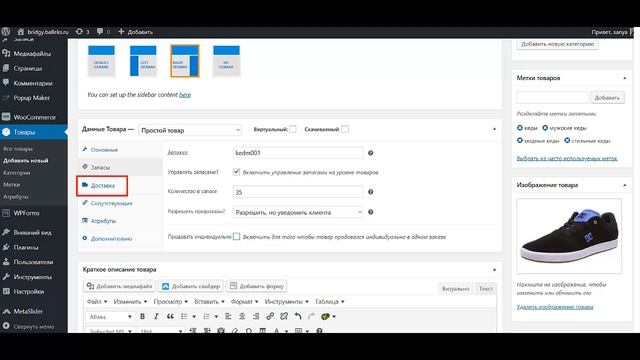Viewport: 640px width, 360px height.
Task: Click the WPForms sidebar icon
Action: pyautogui.click(x=6, y=213)
